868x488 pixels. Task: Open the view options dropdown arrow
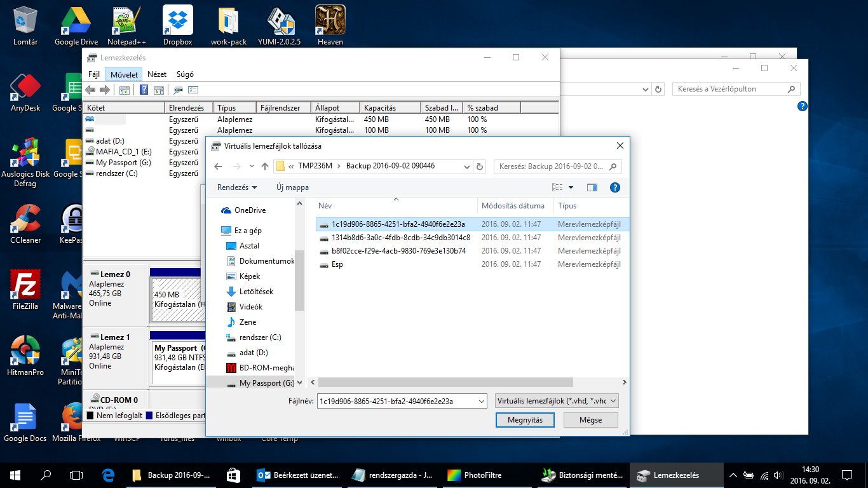click(x=571, y=187)
